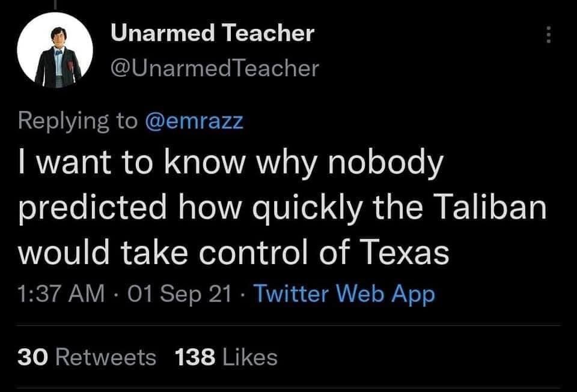This screenshot has height=392, width=577.
Task: Click the @UnarmedTeacher handle
Action: (214, 68)
